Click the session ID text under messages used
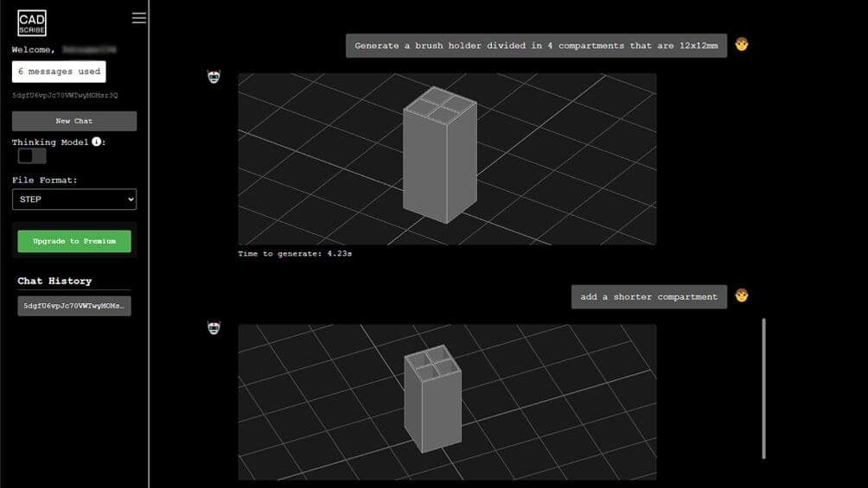Image resolution: width=868 pixels, height=488 pixels. click(65, 95)
